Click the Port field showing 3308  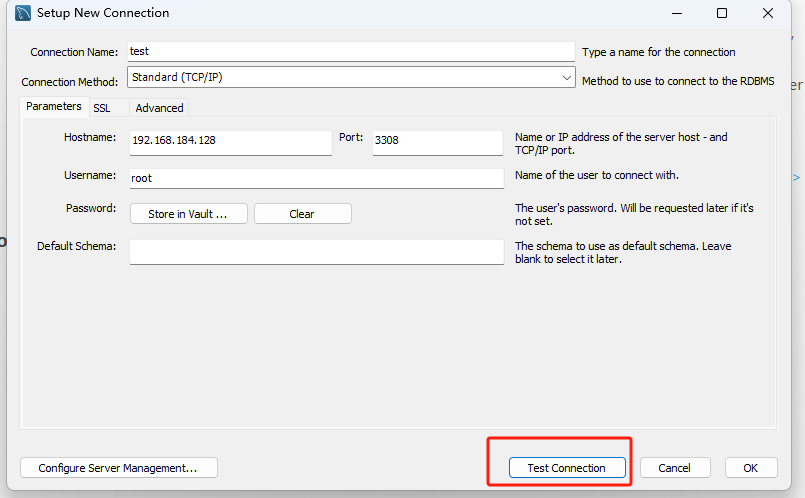tap(437, 143)
